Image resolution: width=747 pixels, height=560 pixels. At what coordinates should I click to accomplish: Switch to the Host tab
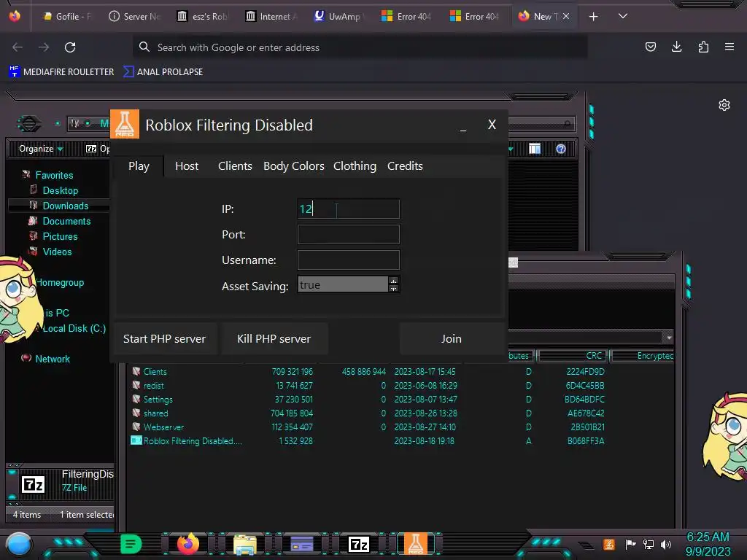point(186,166)
